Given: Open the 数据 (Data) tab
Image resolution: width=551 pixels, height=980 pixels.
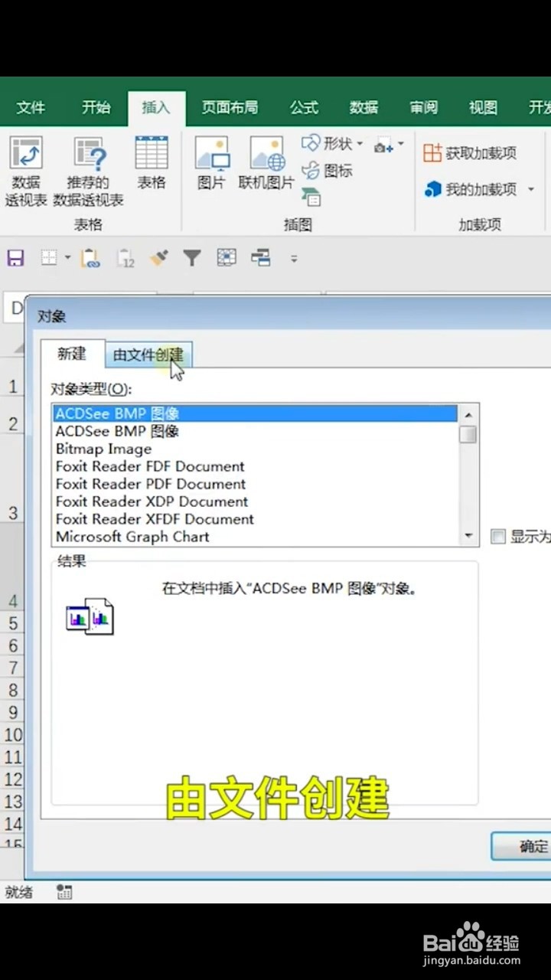Looking at the screenshot, I should point(364,108).
